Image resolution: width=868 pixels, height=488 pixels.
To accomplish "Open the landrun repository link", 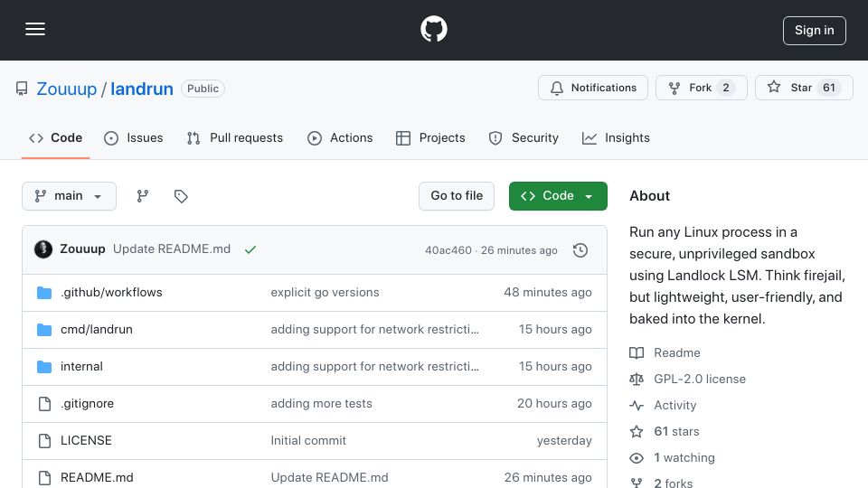I will pos(142,89).
